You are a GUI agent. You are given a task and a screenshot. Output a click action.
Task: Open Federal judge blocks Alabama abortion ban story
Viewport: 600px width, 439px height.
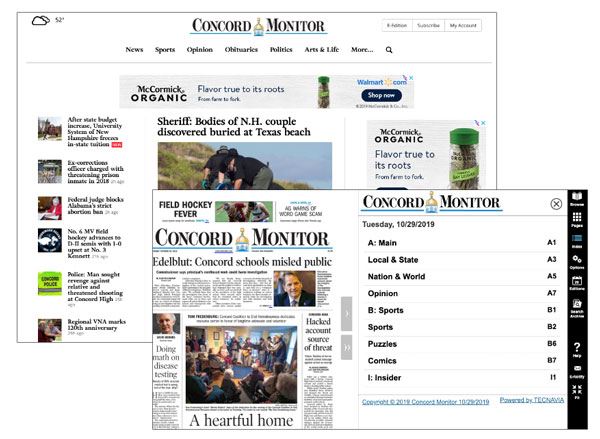(96, 206)
